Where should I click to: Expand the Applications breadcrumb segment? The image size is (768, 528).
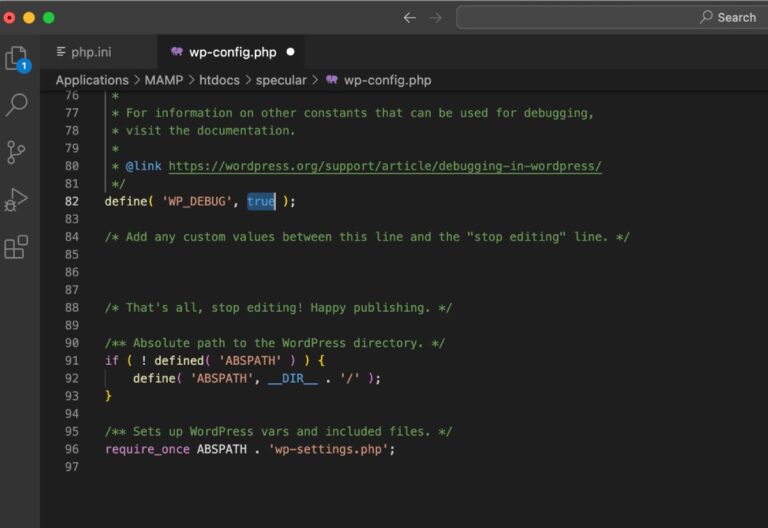coord(92,80)
